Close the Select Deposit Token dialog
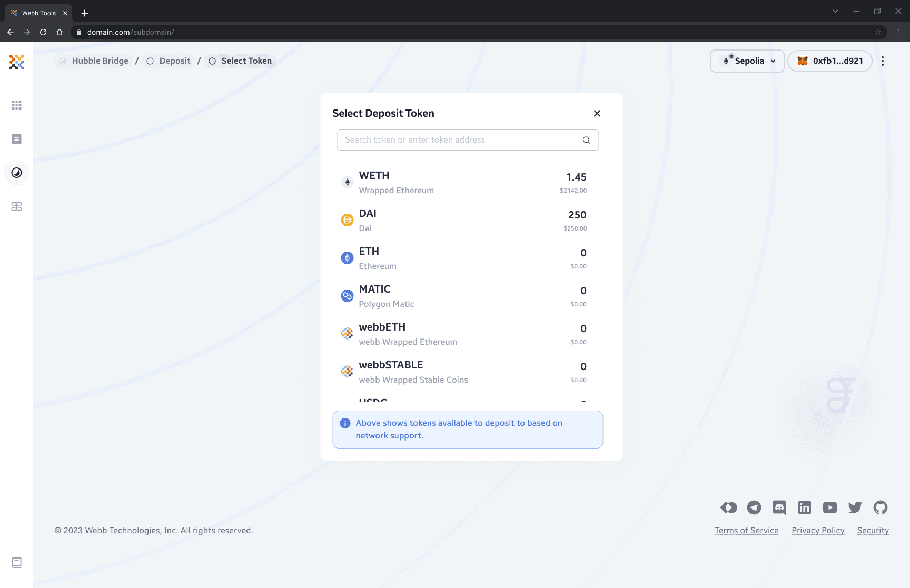 pos(597,114)
